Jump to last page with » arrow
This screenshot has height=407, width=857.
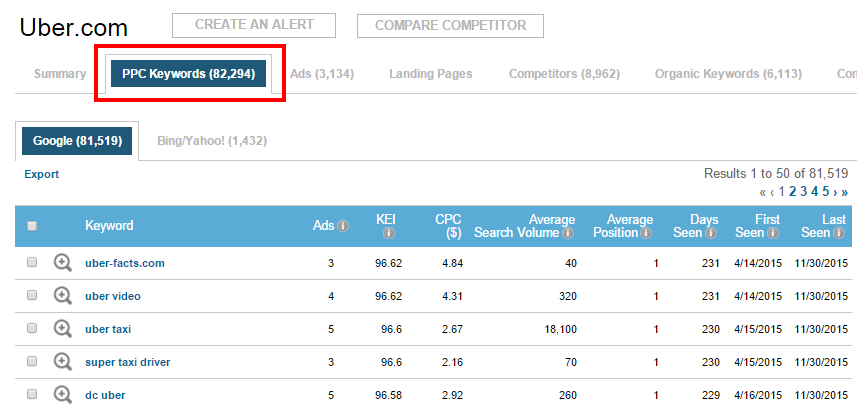click(844, 192)
